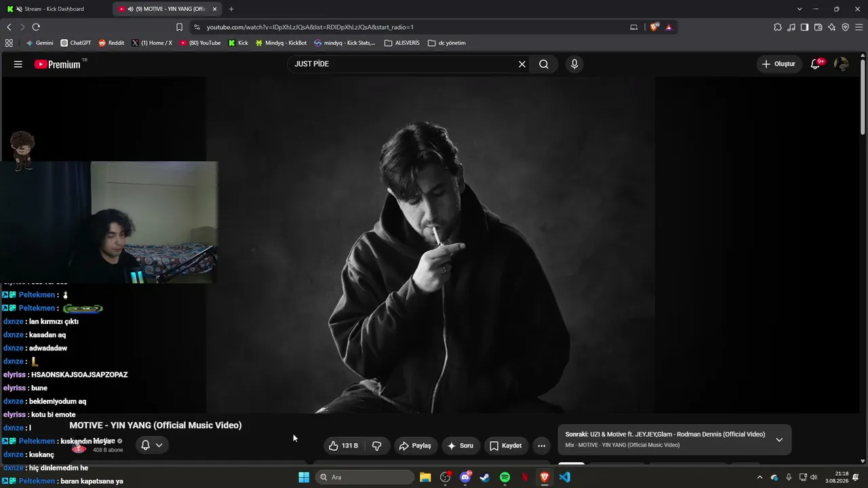Open Brave Rewards triangle icon

(x=669, y=27)
